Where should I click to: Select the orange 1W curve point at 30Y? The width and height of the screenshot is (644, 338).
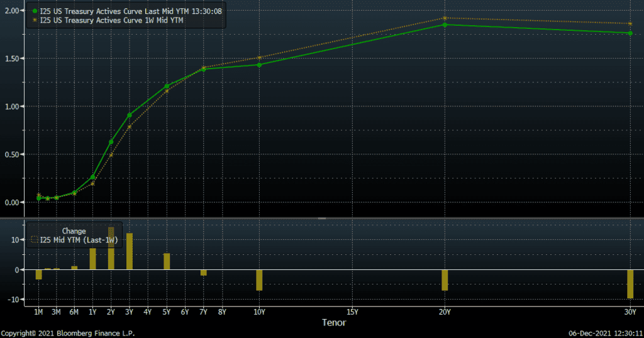pyautogui.click(x=630, y=24)
